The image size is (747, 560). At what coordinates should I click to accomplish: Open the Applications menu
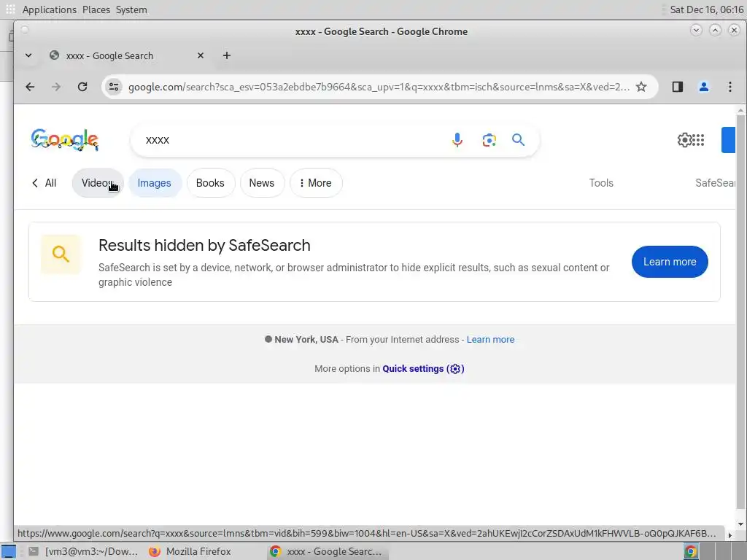coord(49,9)
